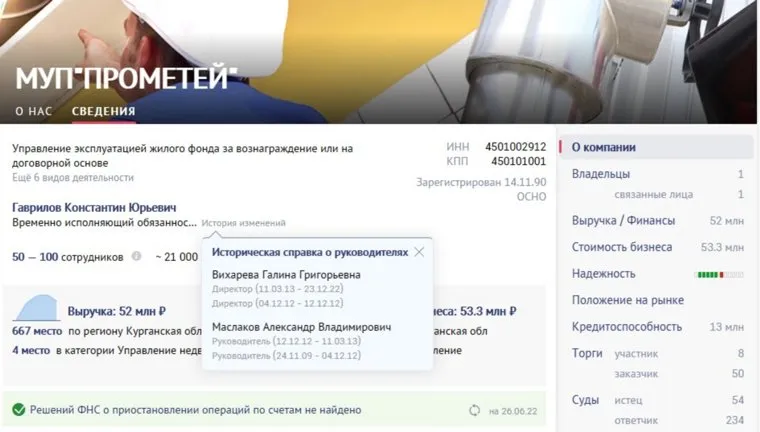This screenshot has height=432, width=760.
Task: Open Кредитоспособность section
Action: coord(657,327)
